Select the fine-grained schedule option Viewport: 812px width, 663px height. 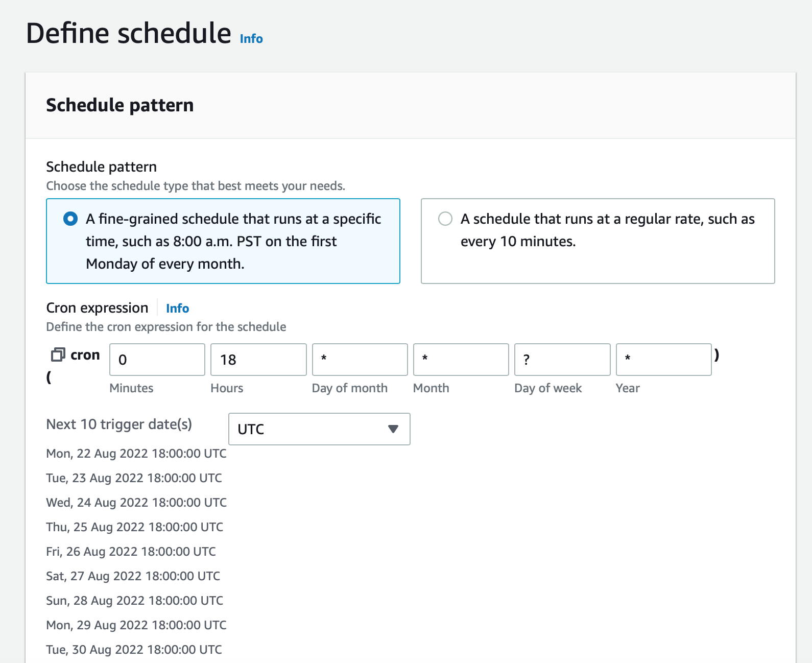point(70,219)
